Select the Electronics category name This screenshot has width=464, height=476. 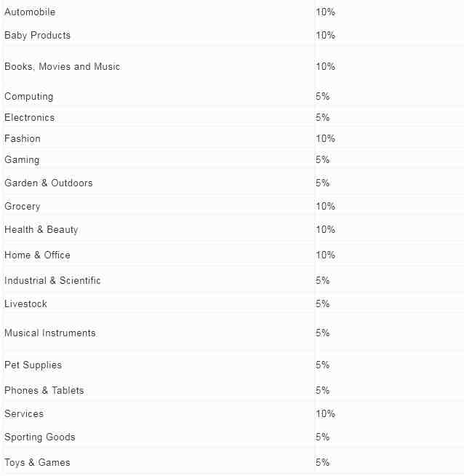point(29,117)
